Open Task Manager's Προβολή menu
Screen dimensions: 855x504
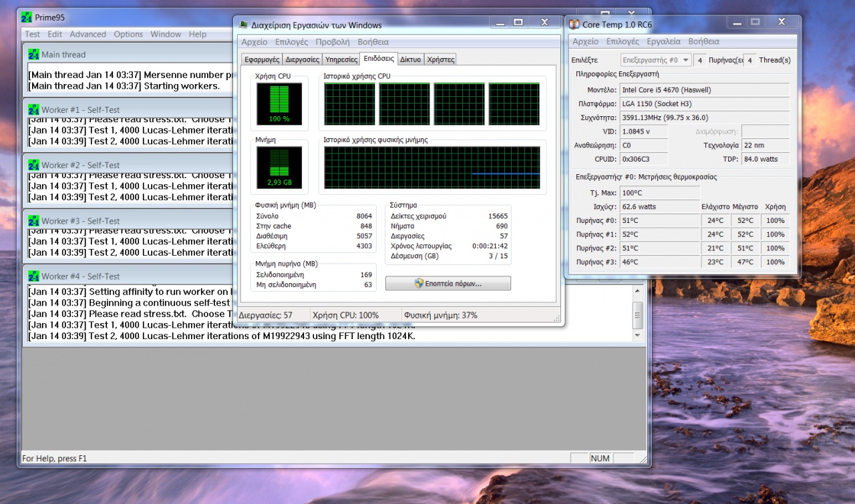(333, 42)
